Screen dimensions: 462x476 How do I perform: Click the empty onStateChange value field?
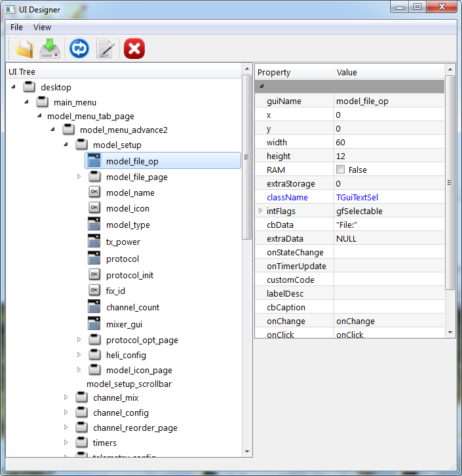(389, 252)
